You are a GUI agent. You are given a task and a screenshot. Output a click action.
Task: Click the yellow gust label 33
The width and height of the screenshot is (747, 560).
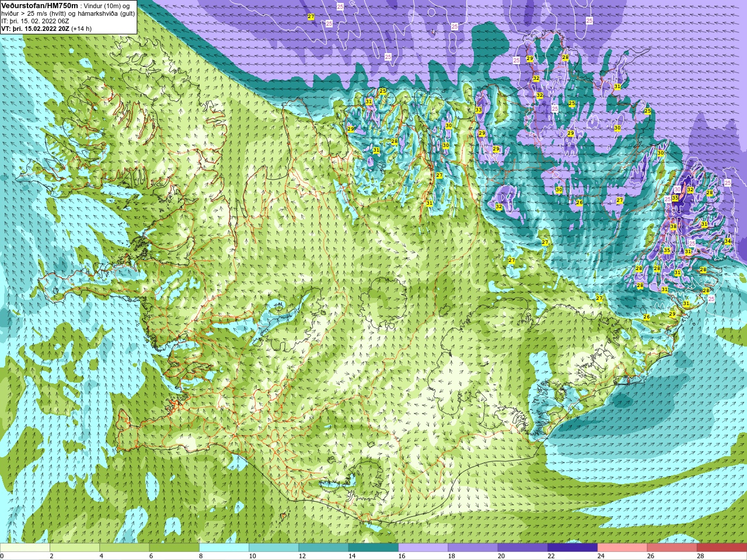point(479,110)
